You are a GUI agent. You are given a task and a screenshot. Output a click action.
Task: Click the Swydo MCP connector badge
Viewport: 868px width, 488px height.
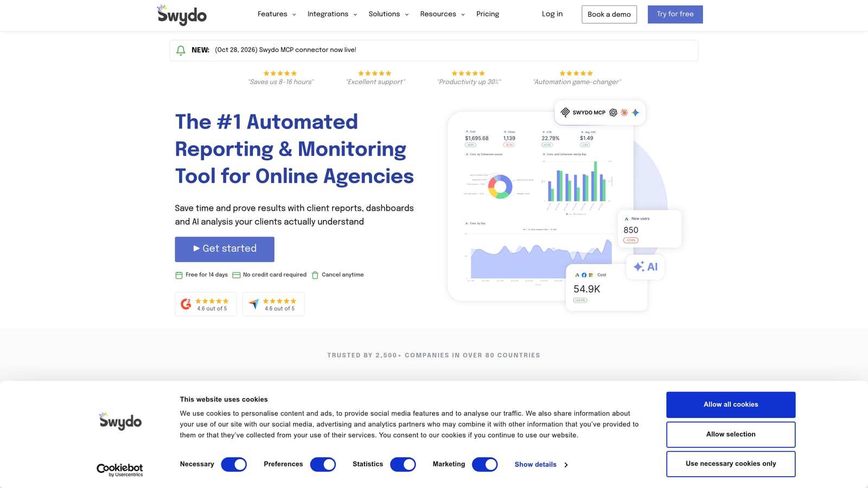click(x=600, y=113)
